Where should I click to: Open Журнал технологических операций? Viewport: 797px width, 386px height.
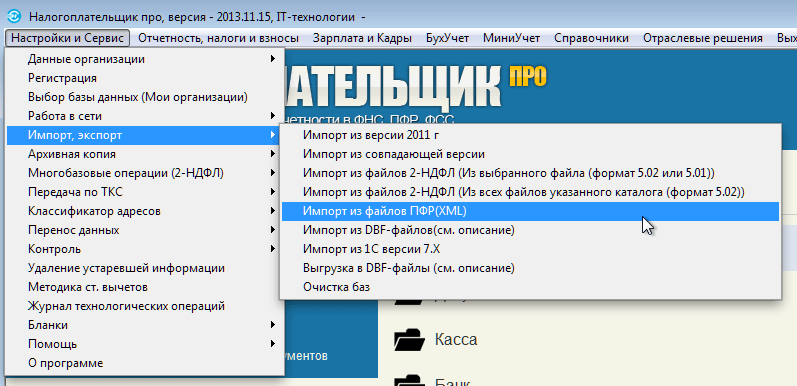(x=144, y=306)
